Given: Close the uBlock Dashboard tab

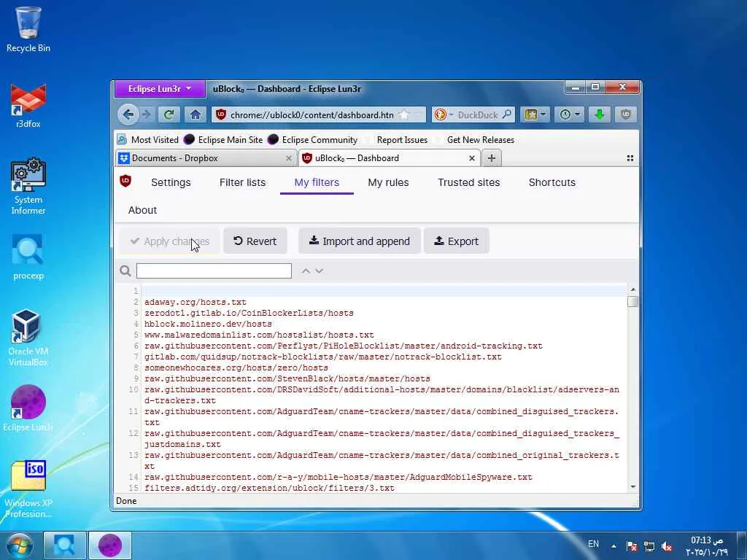Looking at the screenshot, I should 472,158.
